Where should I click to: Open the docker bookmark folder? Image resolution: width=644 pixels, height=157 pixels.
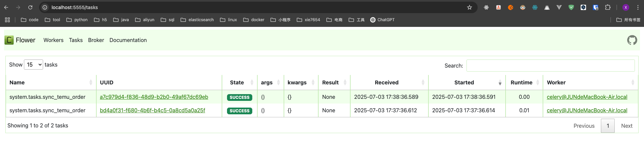pos(254,20)
